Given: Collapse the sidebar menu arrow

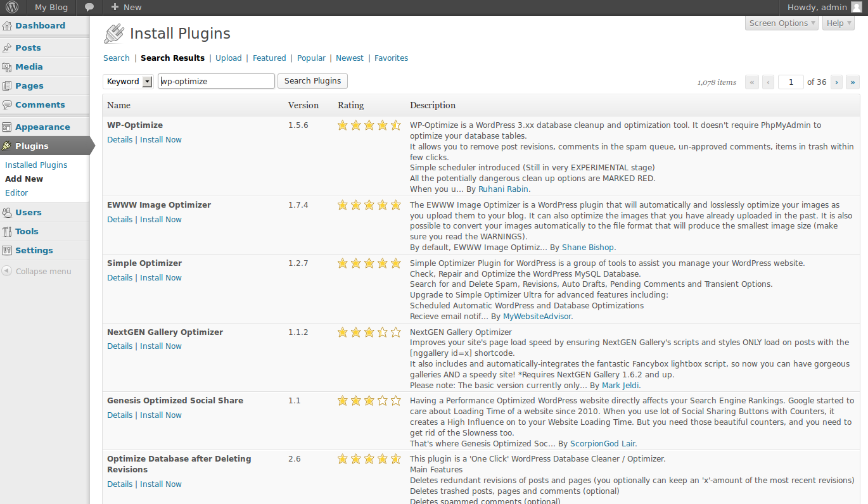Looking at the screenshot, I should point(7,271).
